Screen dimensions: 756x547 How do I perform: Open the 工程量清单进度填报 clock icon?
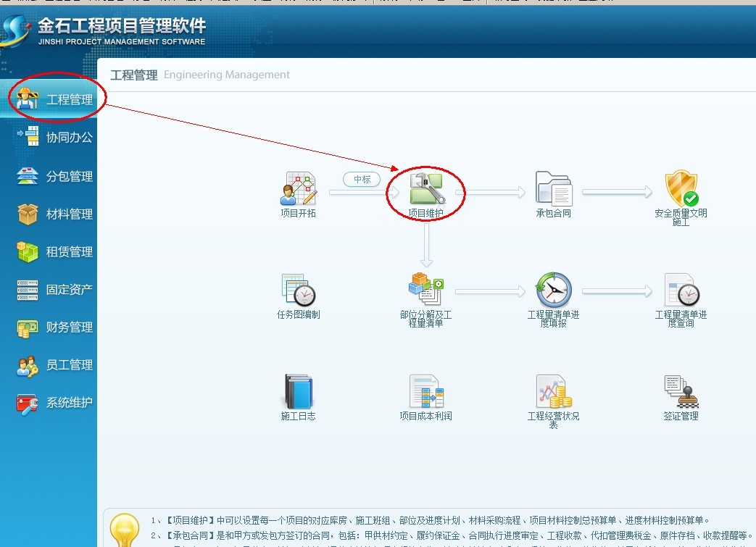554,290
